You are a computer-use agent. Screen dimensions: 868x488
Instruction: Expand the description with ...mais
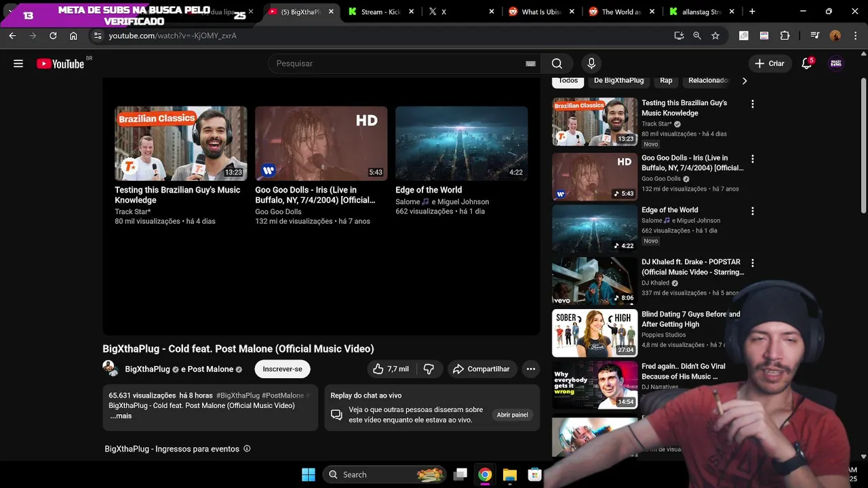coord(121,415)
